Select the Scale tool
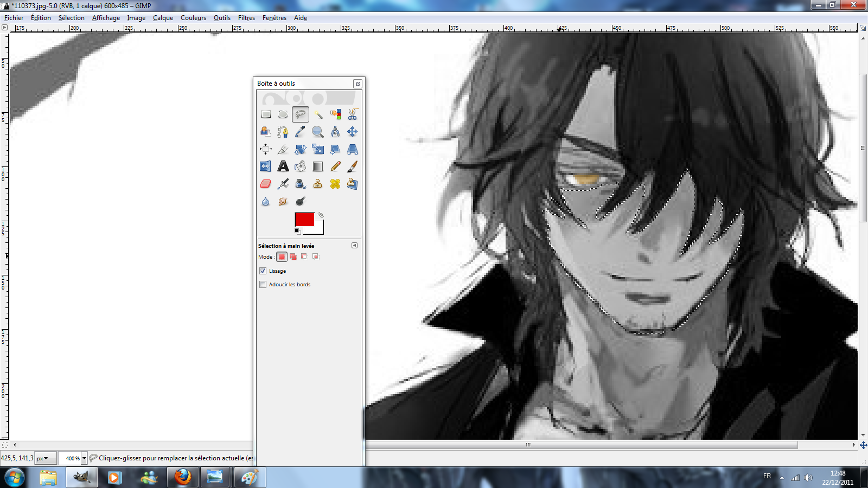Viewport: 868px width, 488px height. tap(318, 149)
